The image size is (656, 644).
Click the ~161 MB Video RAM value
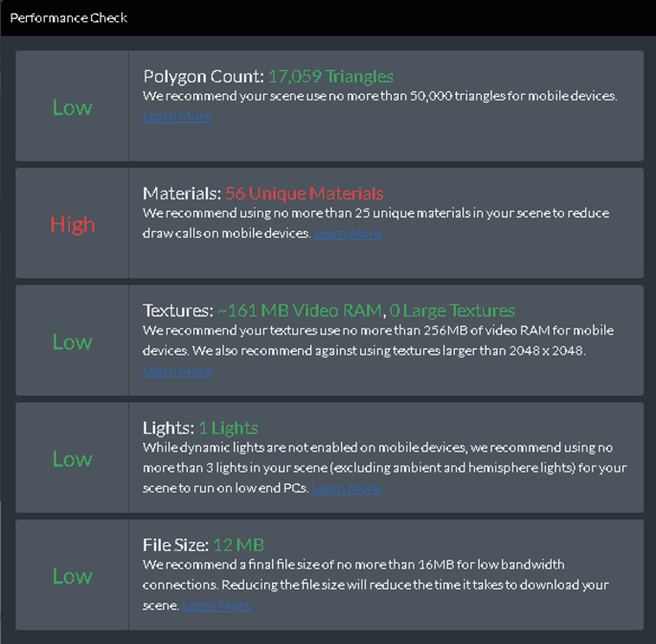point(300,310)
